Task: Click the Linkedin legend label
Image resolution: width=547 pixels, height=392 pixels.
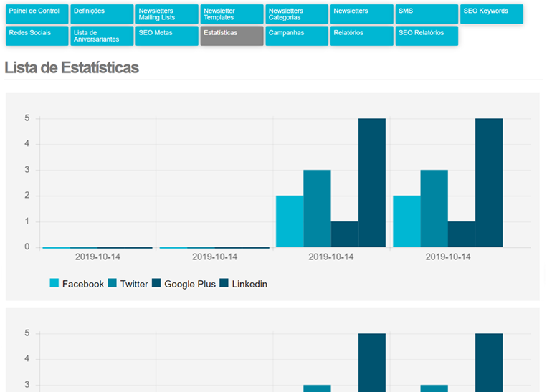Action: tap(249, 284)
